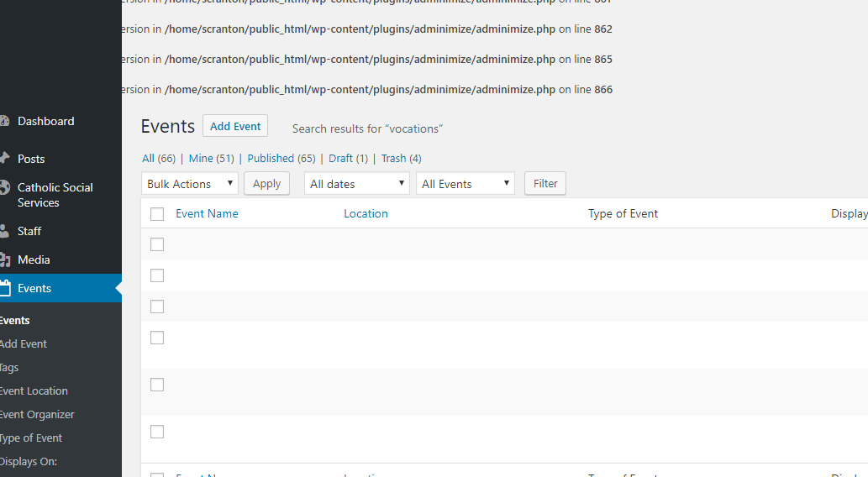Click the Filter button

point(545,183)
